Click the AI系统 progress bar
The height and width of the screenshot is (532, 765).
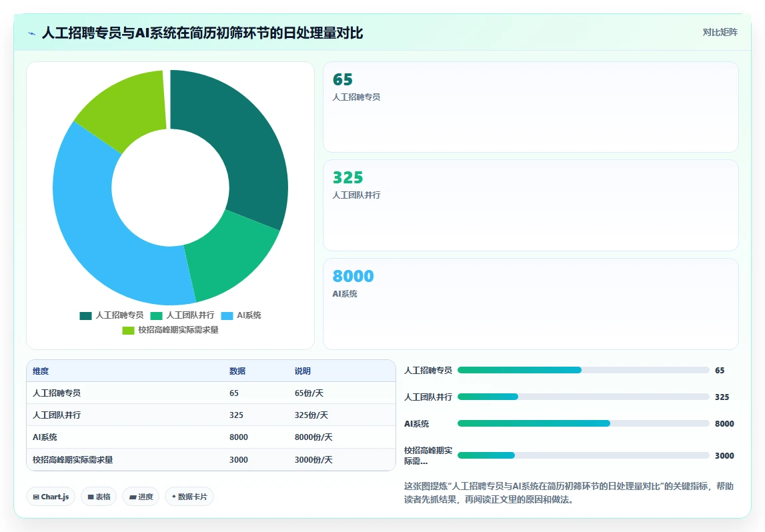[583, 423]
